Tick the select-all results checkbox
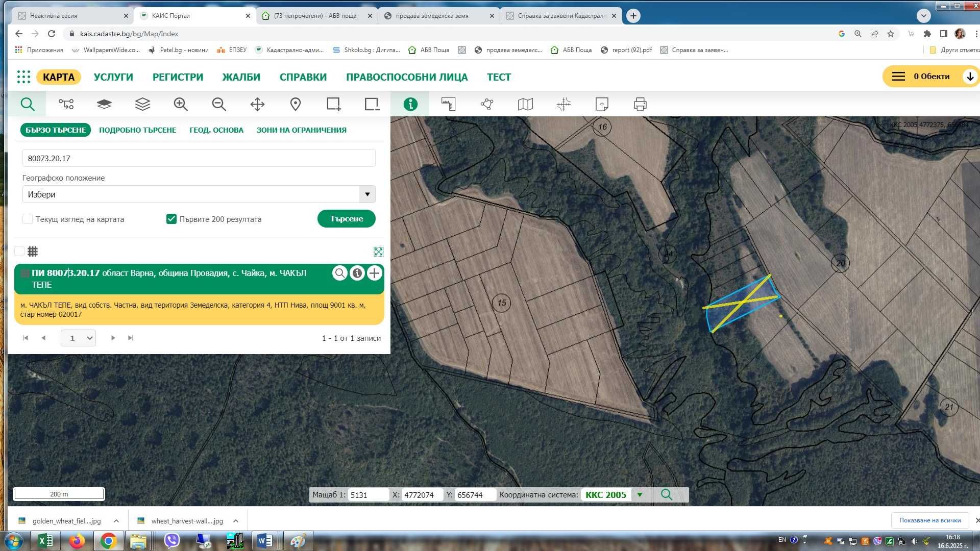Screen dimensions: 980x551 point(19,252)
